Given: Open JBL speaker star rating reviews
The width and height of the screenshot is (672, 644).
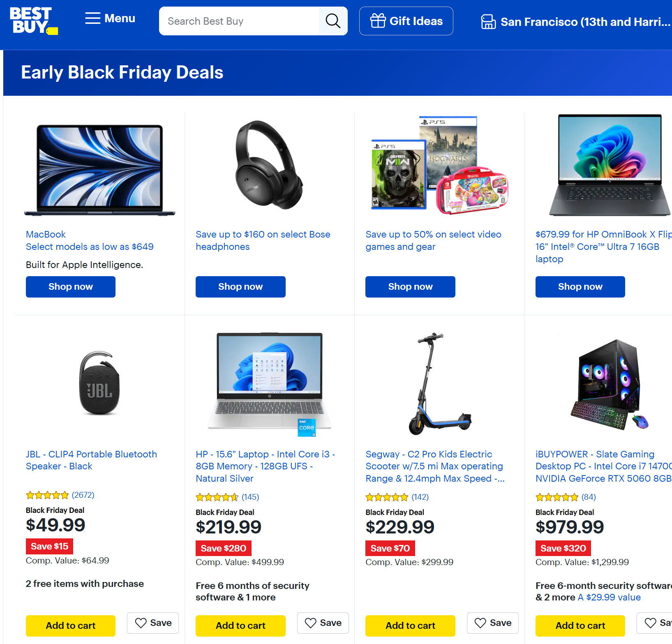Looking at the screenshot, I should click(x=60, y=495).
